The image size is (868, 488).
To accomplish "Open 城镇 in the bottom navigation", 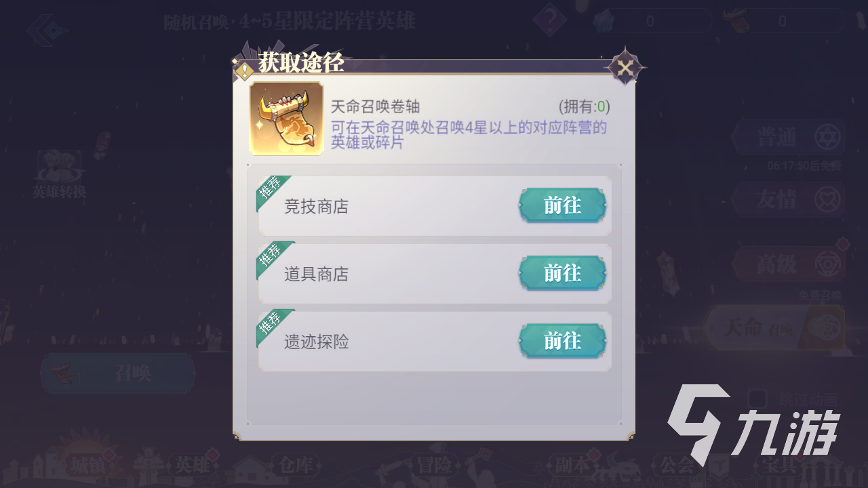I will (x=88, y=464).
